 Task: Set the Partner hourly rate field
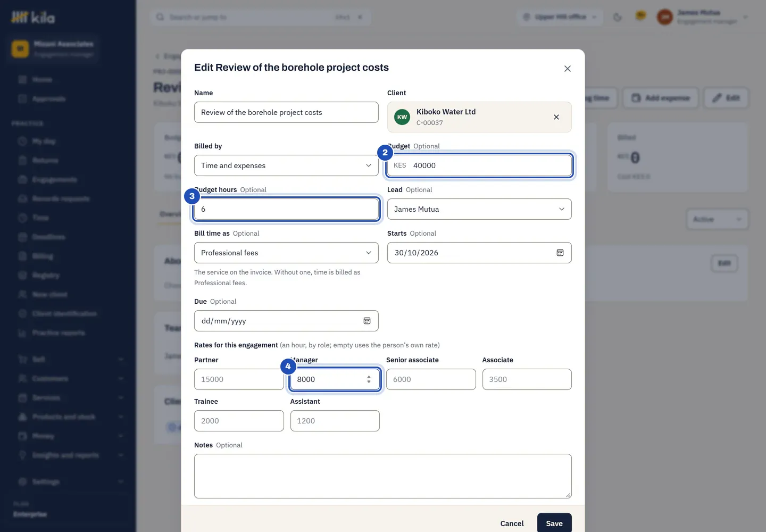pyautogui.click(x=239, y=379)
